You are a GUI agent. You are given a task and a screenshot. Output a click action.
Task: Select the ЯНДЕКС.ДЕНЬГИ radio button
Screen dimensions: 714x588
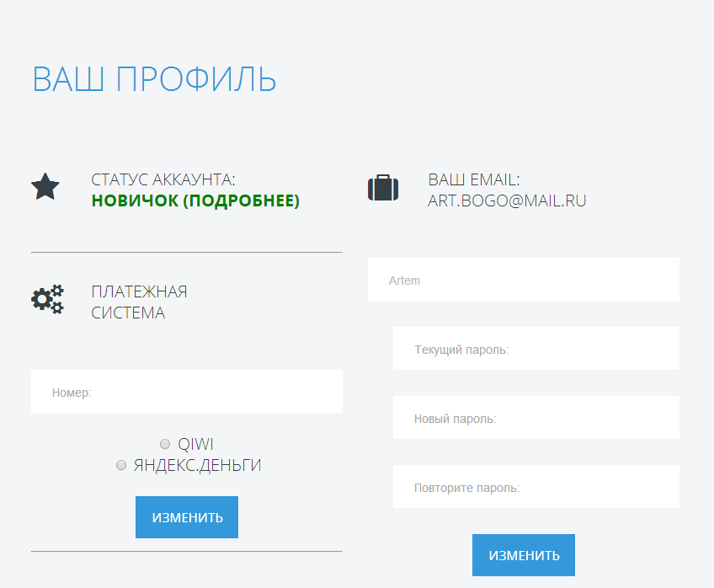point(121,465)
